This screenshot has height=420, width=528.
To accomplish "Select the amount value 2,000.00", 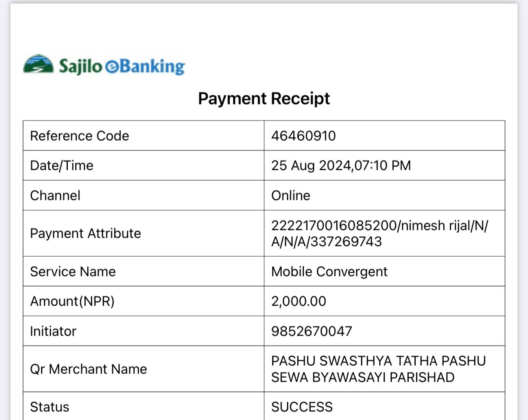I will [299, 301].
